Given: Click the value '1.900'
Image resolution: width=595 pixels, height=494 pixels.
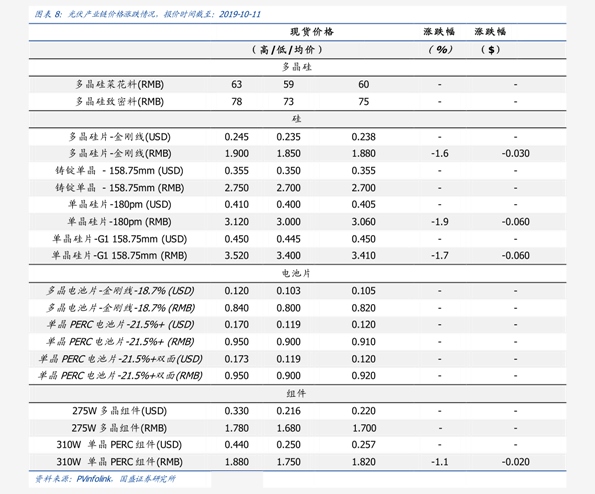Looking at the screenshot, I should tap(236, 153).
